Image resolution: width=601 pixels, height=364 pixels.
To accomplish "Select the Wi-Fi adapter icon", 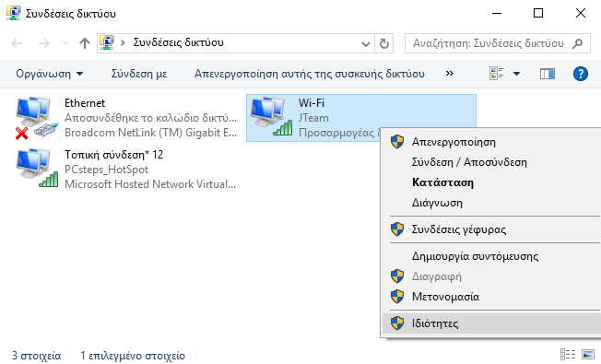I will click(x=271, y=116).
